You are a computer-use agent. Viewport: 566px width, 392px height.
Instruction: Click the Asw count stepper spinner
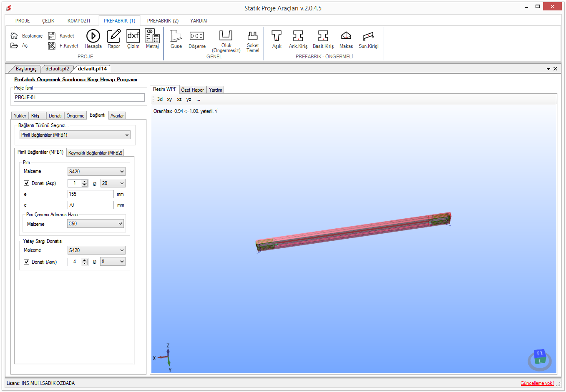85,262
